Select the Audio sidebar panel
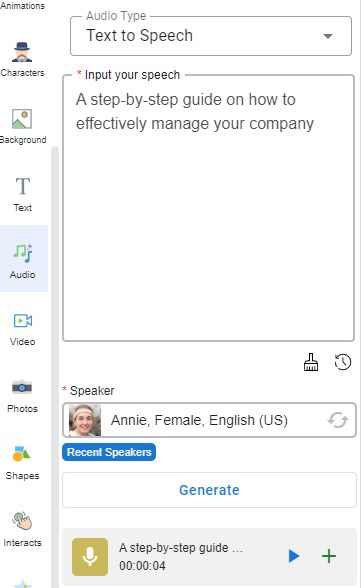 tap(23, 258)
